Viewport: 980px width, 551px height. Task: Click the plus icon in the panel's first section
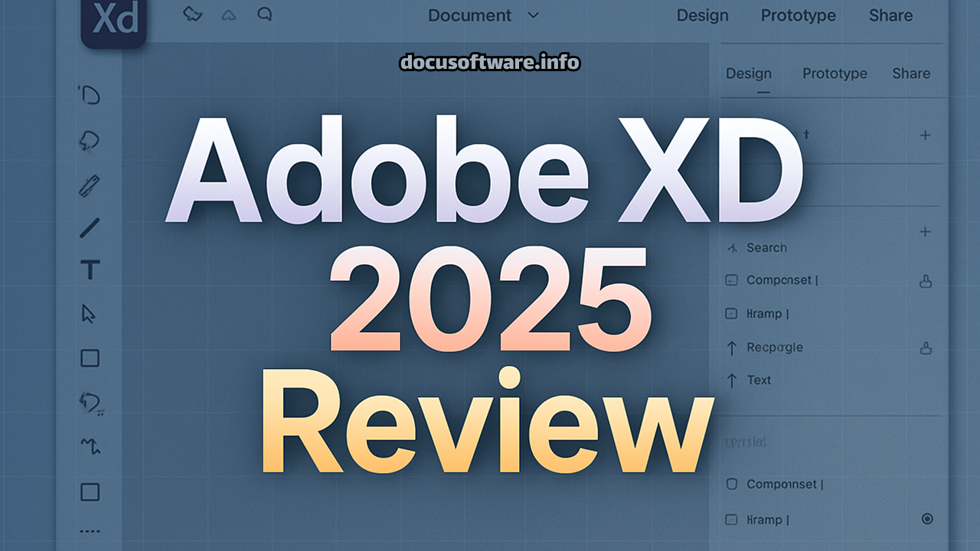coord(925,135)
